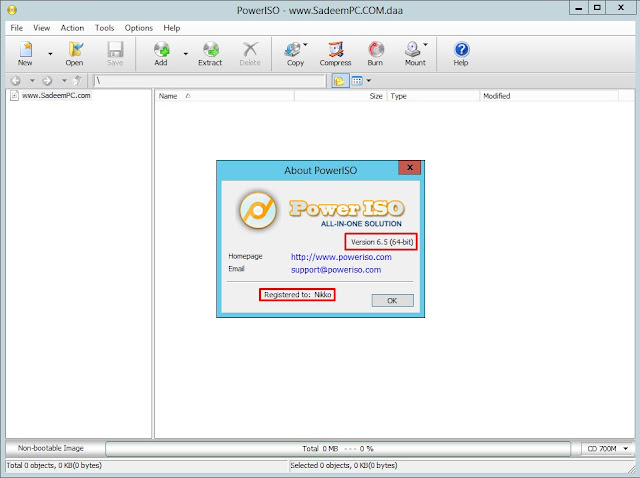Sort by the Type column header
Screen dimensions: 640x478
(x=433, y=96)
